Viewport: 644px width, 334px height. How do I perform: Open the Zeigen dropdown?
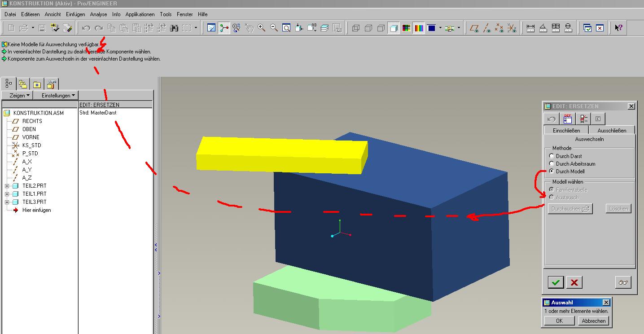(20, 96)
